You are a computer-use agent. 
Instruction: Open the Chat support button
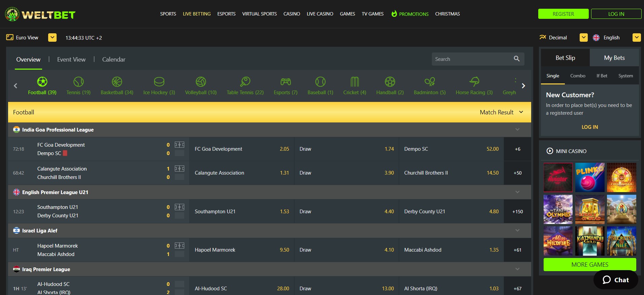coord(616,280)
